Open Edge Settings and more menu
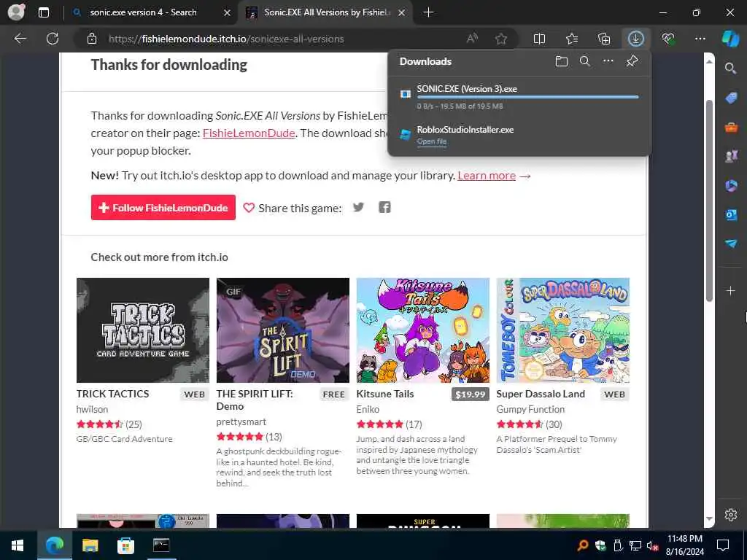Screen dimensions: 747x560 tap(700, 39)
